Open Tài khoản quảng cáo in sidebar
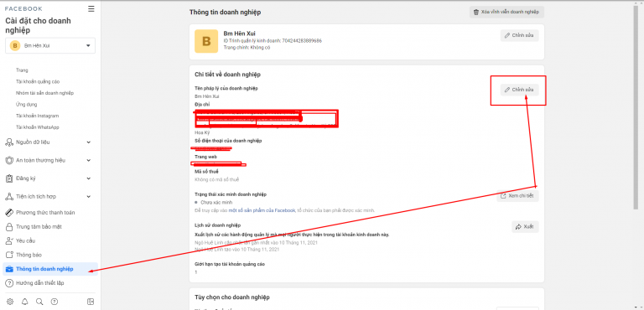Viewport: 644px width, 310px height. click(x=38, y=82)
